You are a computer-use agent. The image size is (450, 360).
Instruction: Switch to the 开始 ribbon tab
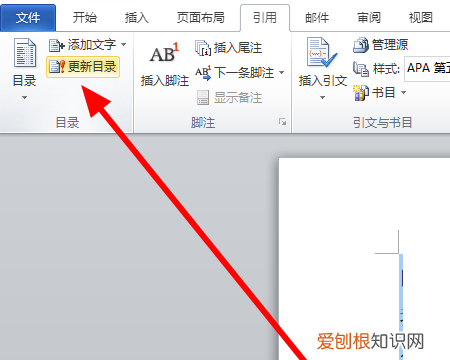pos(85,18)
